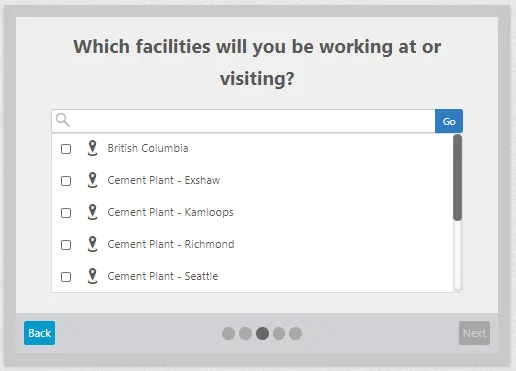The height and width of the screenshot is (371, 516).
Task: Enable the Cement Plant - Kamloops checkbox
Action: [66, 213]
